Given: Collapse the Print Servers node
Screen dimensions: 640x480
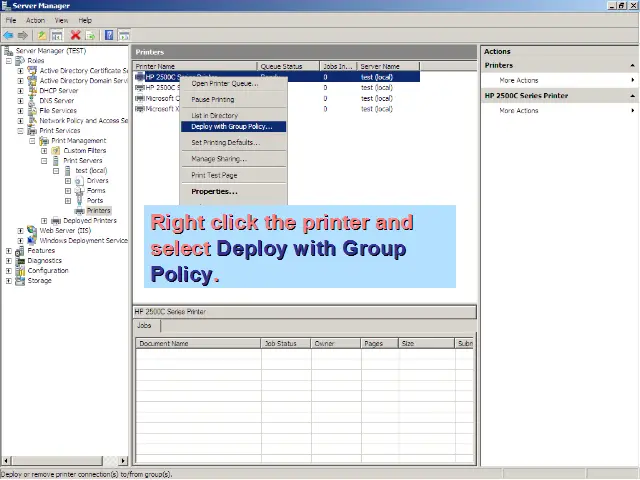Looking at the screenshot, I should tap(44, 161).
